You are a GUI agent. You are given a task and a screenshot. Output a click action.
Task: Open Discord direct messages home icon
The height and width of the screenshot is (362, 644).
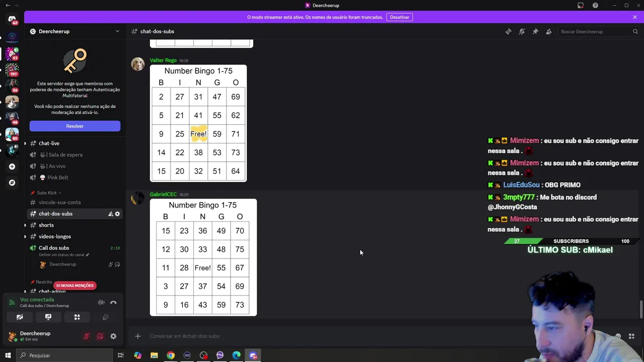pos(12,19)
